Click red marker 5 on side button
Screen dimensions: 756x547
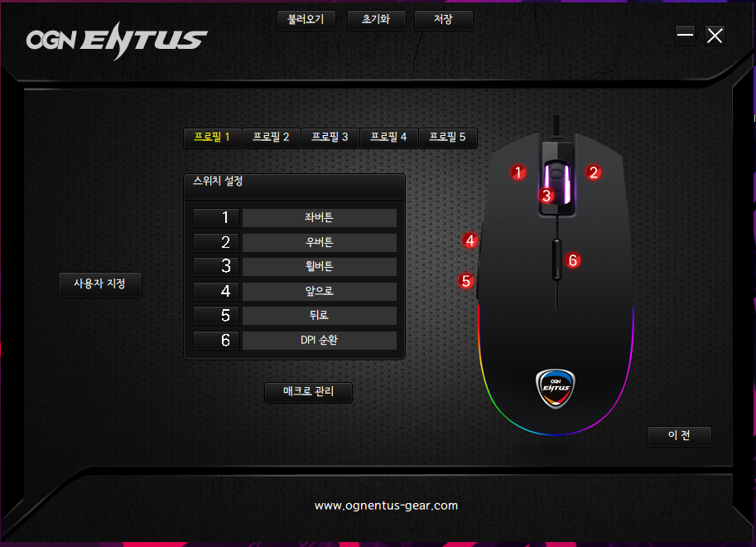pyautogui.click(x=465, y=281)
